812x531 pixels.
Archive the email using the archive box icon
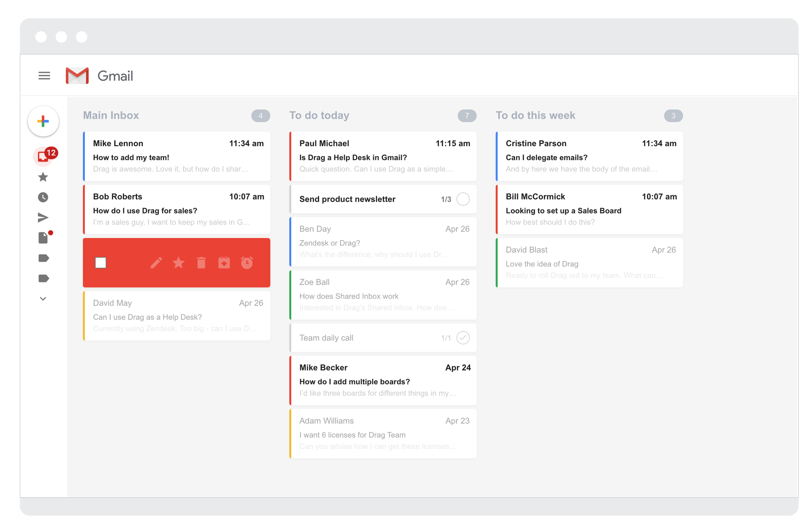point(224,263)
